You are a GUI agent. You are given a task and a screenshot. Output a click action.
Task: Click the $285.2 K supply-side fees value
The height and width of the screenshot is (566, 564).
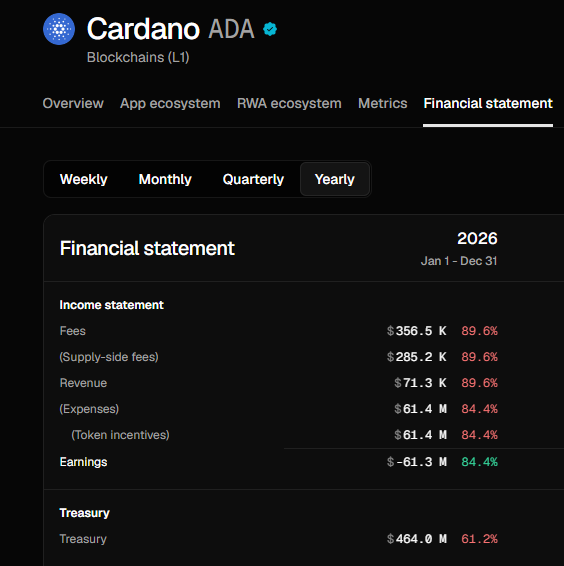tap(417, 357)
